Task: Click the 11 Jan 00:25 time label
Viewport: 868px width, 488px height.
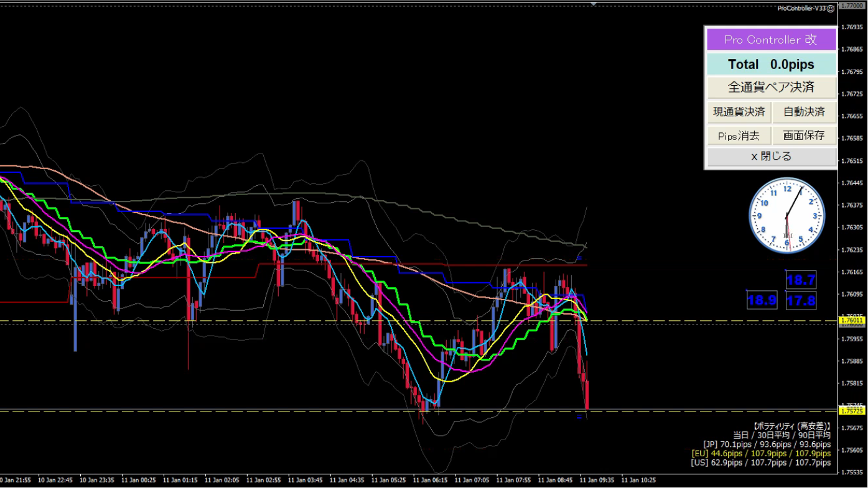Action: coord(139,480)
